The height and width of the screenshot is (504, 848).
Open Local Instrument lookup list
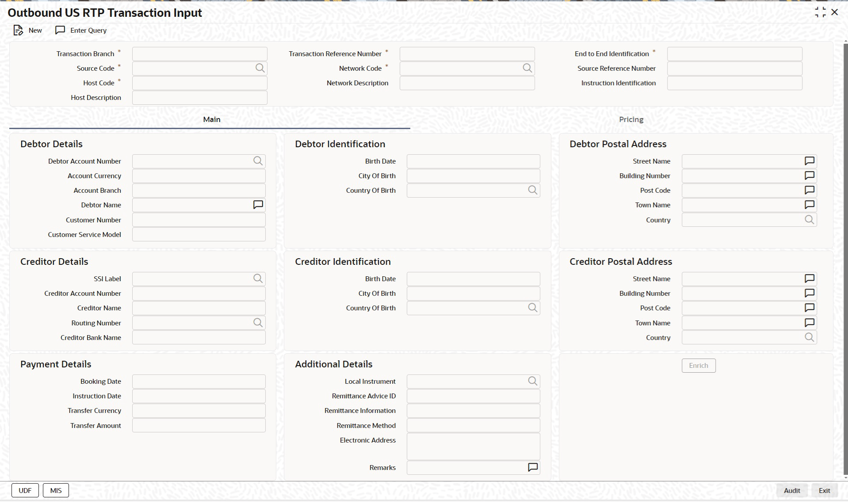click(533, 381)
